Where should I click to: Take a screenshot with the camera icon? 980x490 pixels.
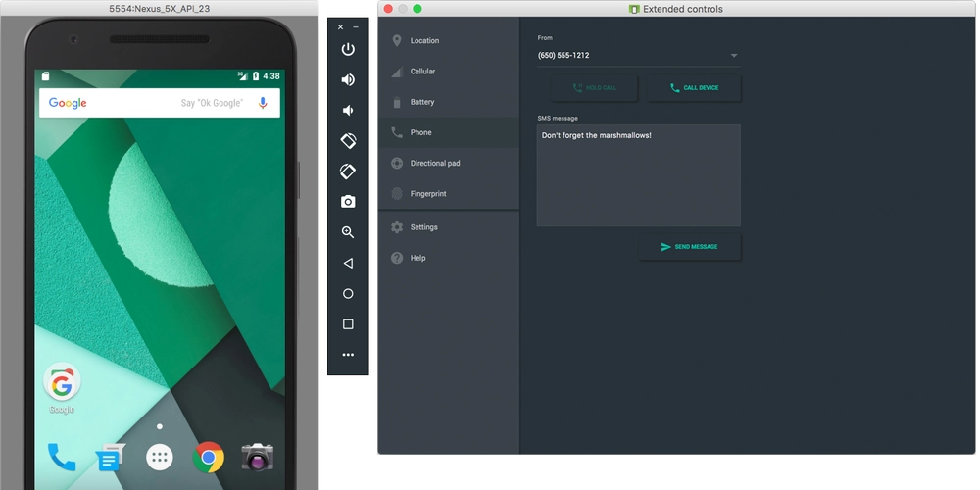348,202
